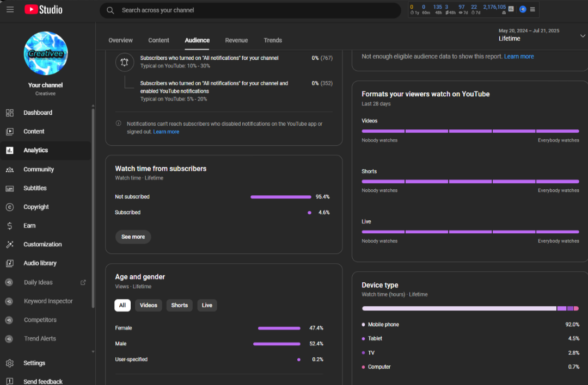
Task: Click the 'Subscribed' row label
Action: [128, 213]
